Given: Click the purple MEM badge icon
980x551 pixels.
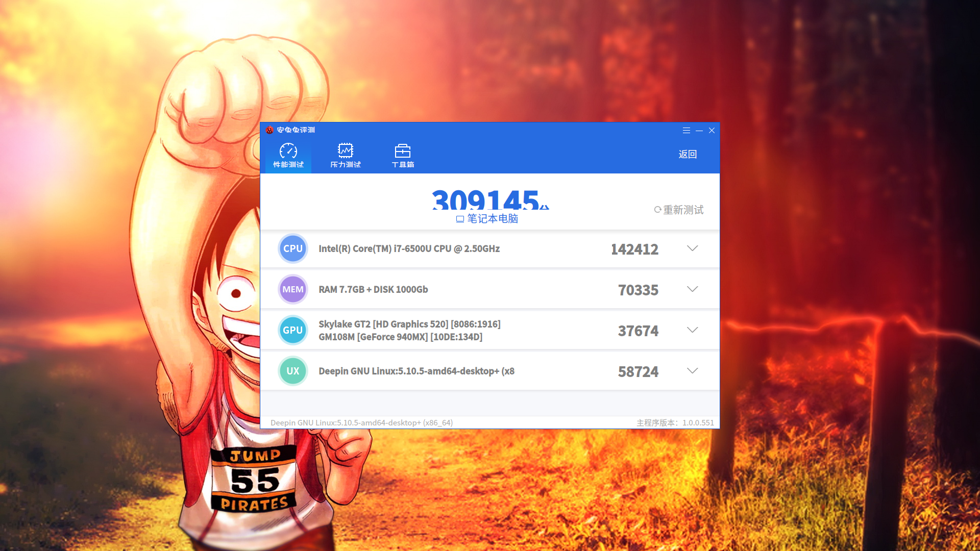Looking at the screenshot, I should [x=293, y=289].
